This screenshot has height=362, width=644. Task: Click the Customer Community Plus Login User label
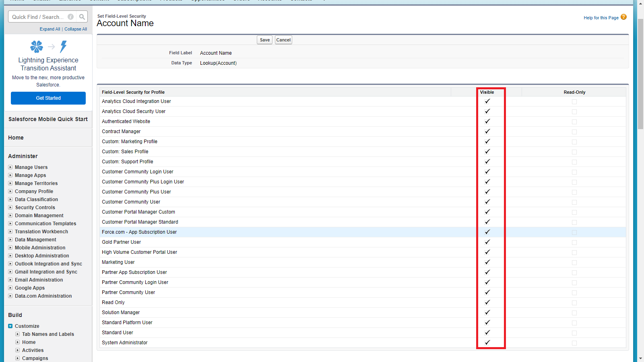click(x=143, y=182)
